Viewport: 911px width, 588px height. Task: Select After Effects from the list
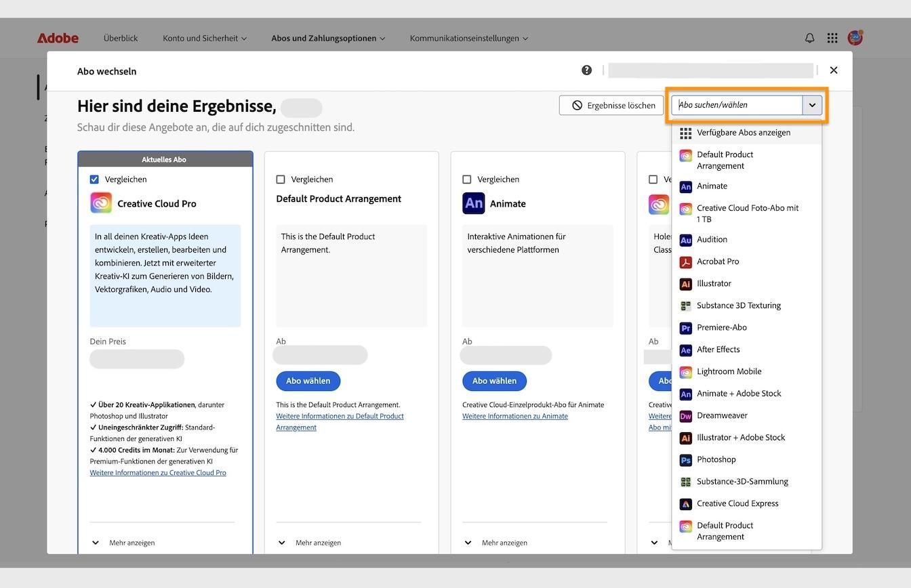click(718, 349)
